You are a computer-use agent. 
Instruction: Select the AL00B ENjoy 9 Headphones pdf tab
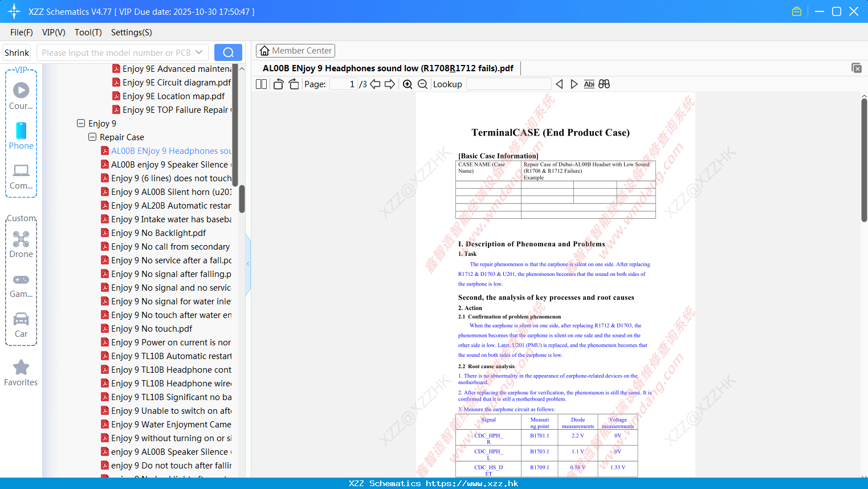tap(388, 68)
